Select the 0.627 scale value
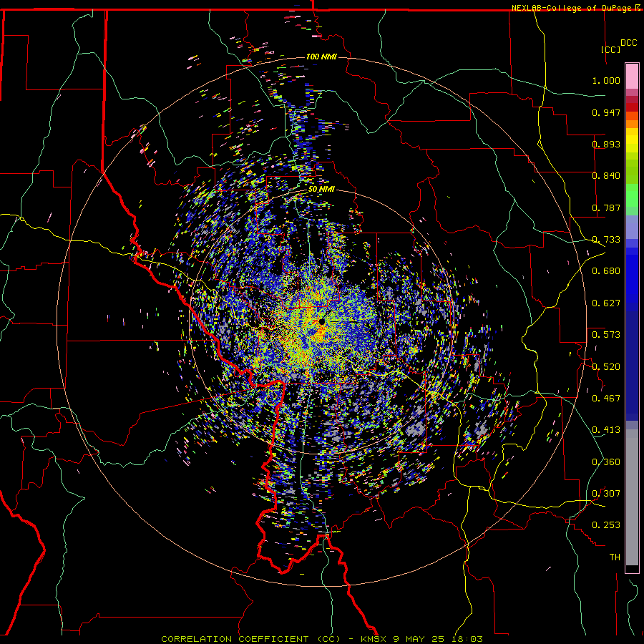This screenshot has height=644, width=644. pos(606,303)
